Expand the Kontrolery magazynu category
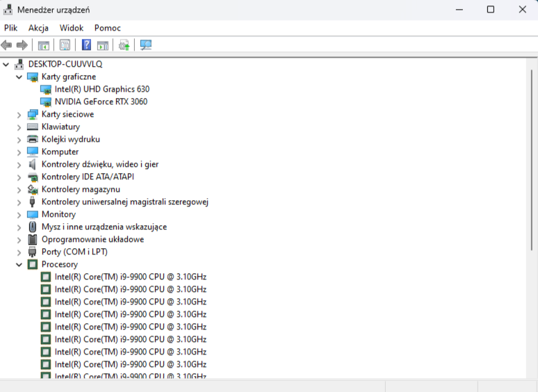The width and height of the screenshot is (538, 392). point(19,190)
